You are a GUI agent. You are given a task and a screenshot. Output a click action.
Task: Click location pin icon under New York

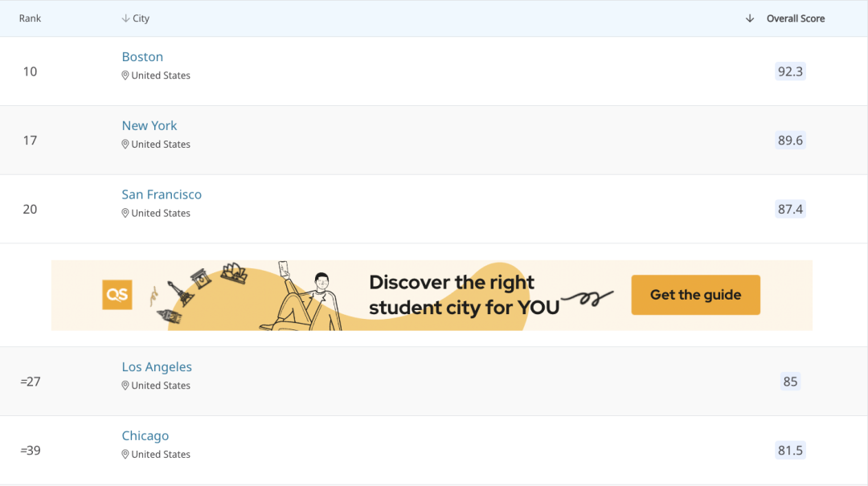[125, 144]
